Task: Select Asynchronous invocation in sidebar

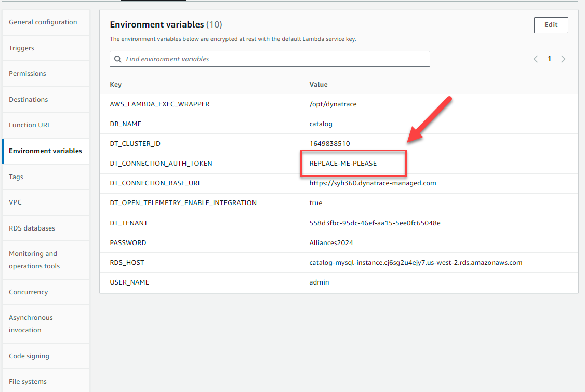Action: point(31,324)
